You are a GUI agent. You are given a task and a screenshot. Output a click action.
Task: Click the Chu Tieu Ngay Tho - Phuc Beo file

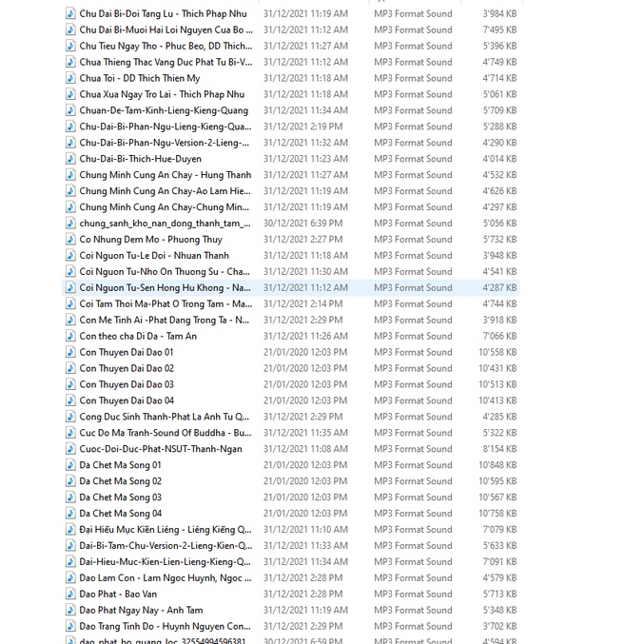pos(166,46)
